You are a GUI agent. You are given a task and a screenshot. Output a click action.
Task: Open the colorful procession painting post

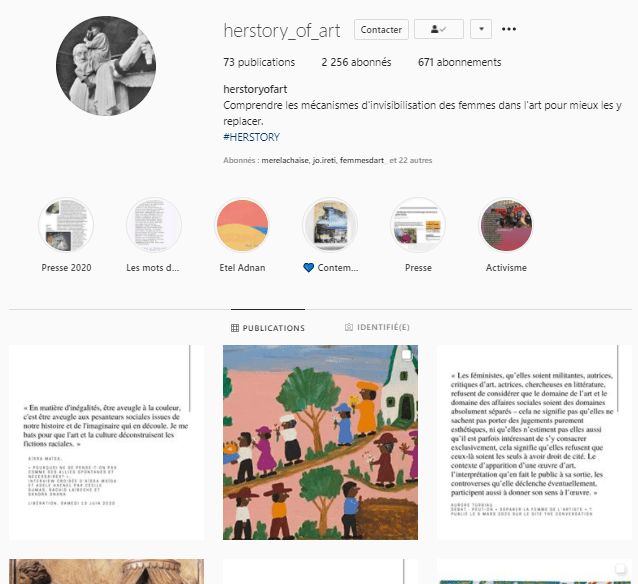(x=320, y=442)
